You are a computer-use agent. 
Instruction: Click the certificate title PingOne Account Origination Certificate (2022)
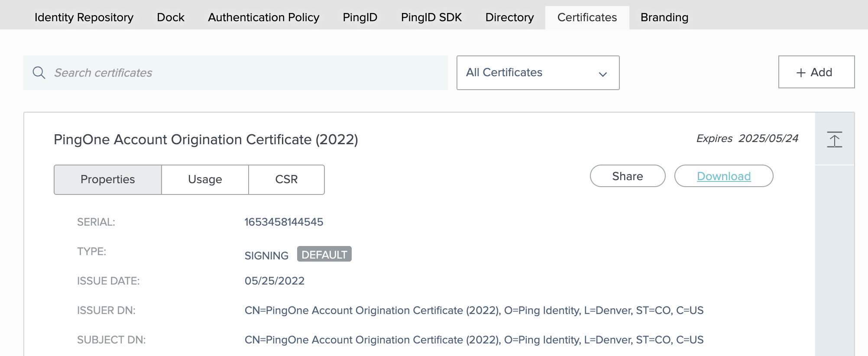coord(206,139)
